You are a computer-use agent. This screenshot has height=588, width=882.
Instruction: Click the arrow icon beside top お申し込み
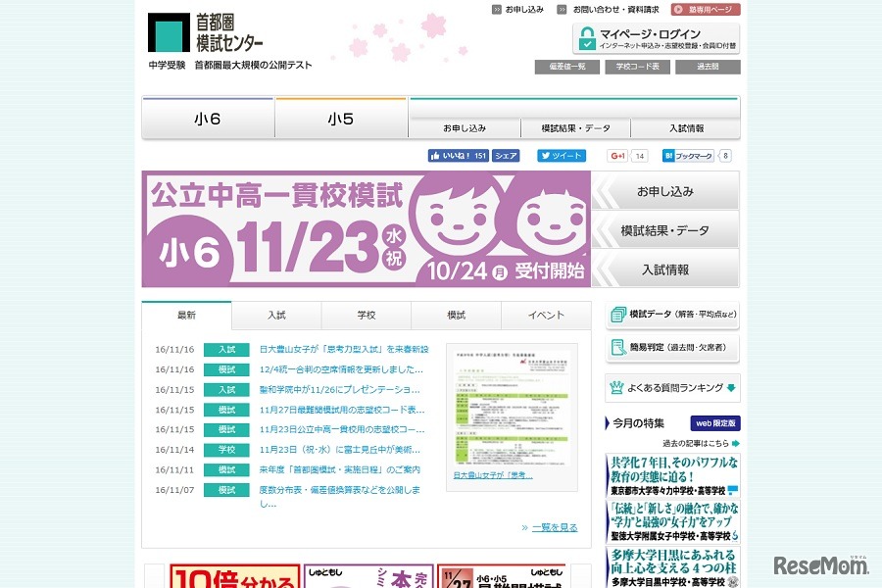[x=497, y=10]
